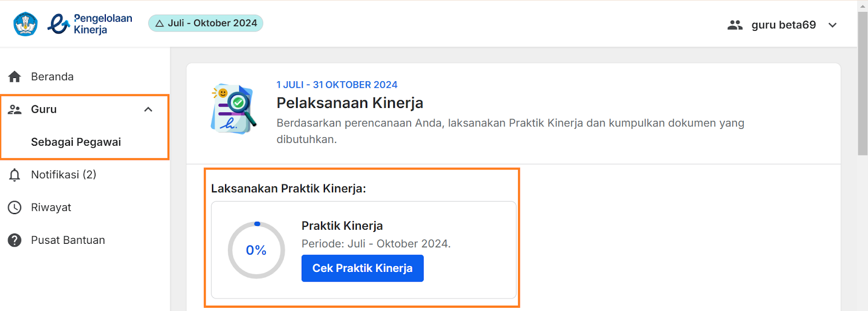Click the Notifikasi bell icon
868x311 pixels.
pyautogui.click(x=15, y=175)
